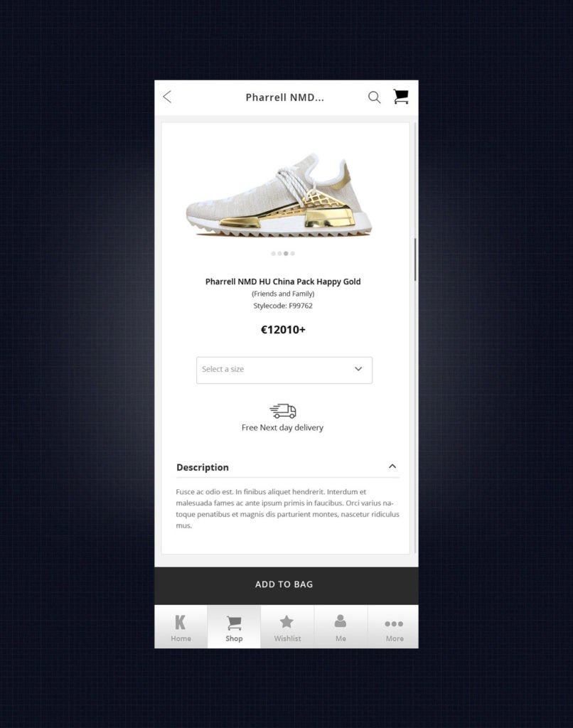Tap the More dots icon
573x728 pixels.
tap(394, 623)
